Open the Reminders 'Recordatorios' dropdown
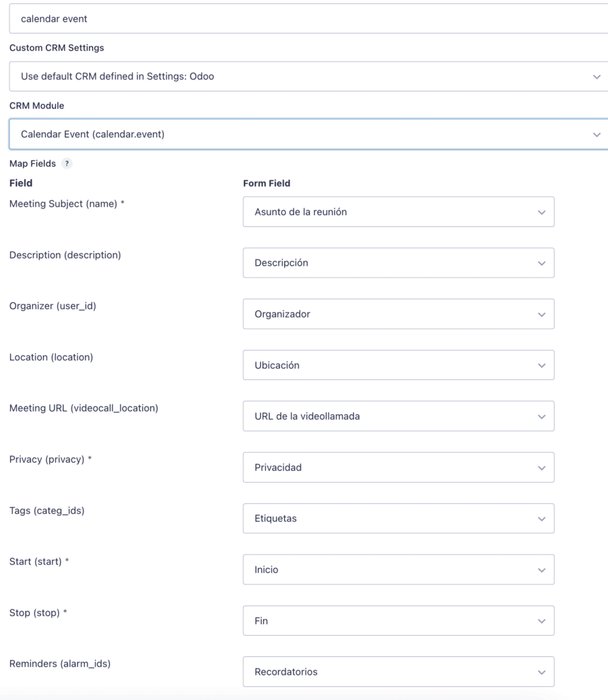Image resolution: width=608 pixels, height=700 pixels. click(398, 672)
